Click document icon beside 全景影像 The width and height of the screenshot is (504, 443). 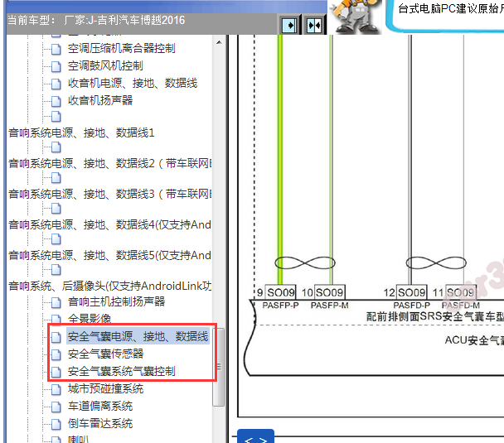56,319
